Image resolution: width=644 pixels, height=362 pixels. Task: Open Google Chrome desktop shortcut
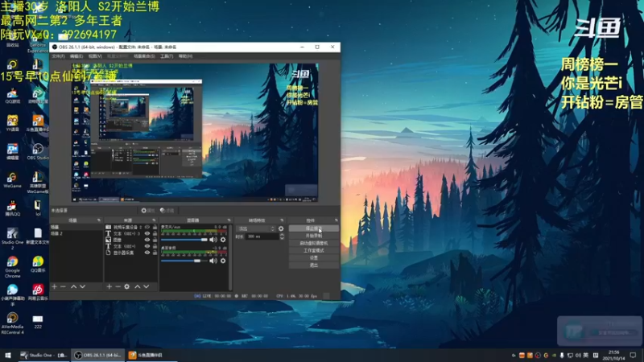(12, 267)
